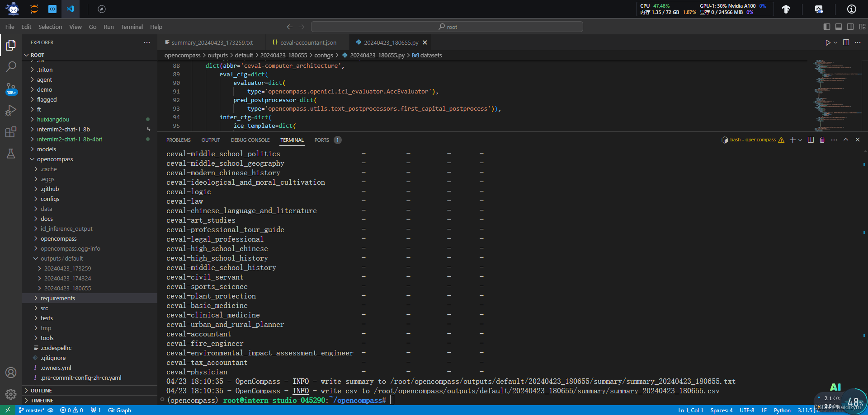The image size is (868, 415).
Task: Change the Spaces: 4 indentation setting
Action: click(x=722, y=410)
